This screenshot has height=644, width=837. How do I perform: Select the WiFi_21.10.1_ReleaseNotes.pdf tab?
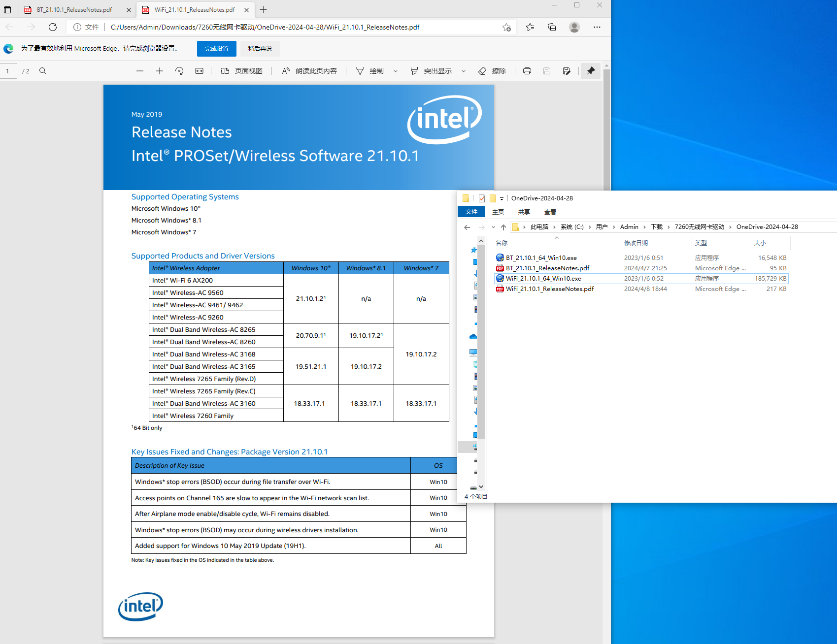pyautogui.click(x=194, y=10)
